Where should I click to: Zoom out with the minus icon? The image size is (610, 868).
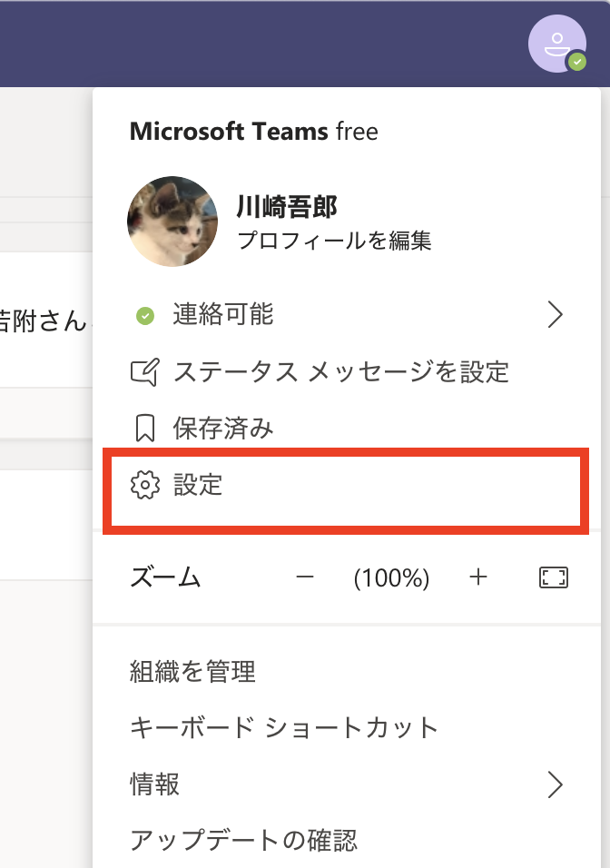(x=305, y=577)
